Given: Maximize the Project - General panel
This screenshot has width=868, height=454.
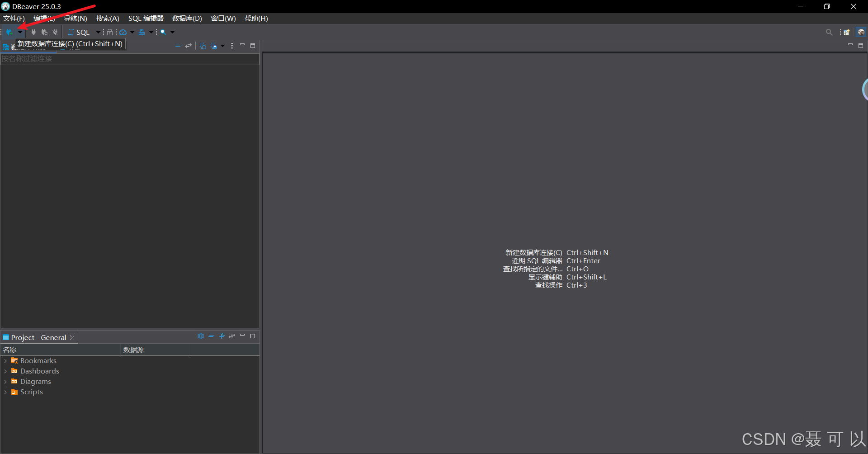Looking at the screenshot, I should click(253, 336).
